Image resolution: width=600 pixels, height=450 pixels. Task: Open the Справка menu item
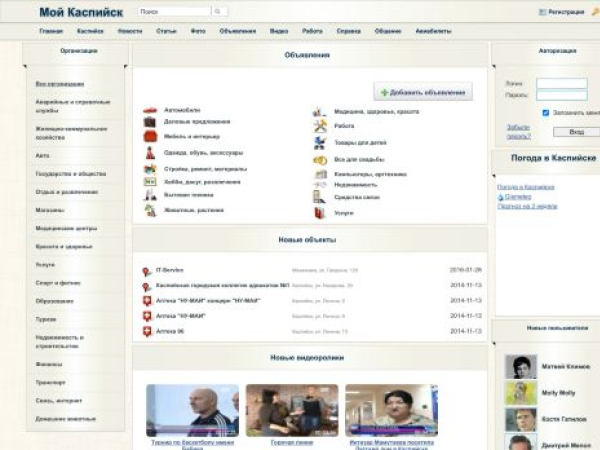[349, 31]
